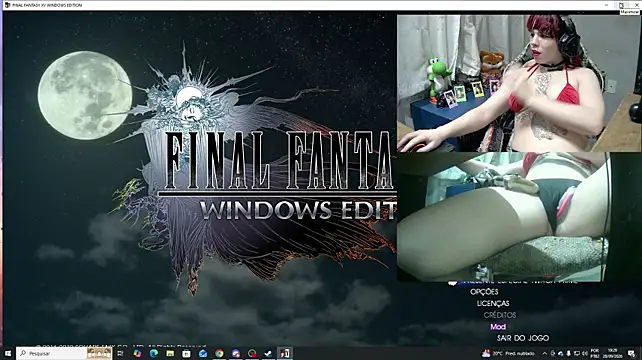Viewport: 642px width, 360px height.
Task: Close the Final Fantasy XV window
Action: pos(637,5)
